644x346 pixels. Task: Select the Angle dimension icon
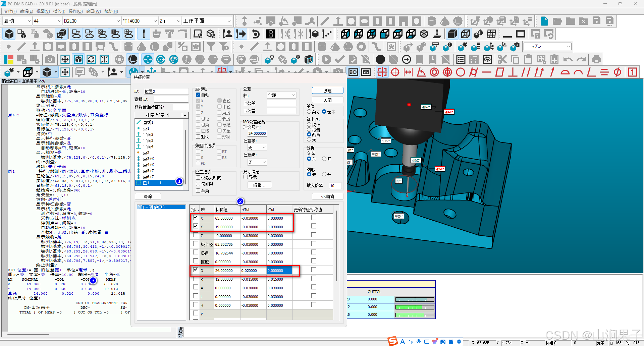(421, 72)
